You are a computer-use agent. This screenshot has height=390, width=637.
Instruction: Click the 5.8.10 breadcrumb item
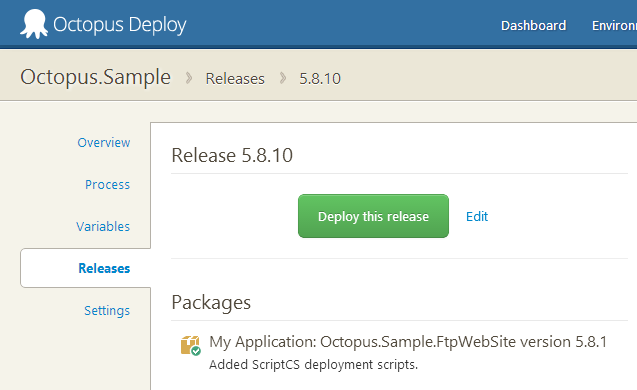[320, 79]
